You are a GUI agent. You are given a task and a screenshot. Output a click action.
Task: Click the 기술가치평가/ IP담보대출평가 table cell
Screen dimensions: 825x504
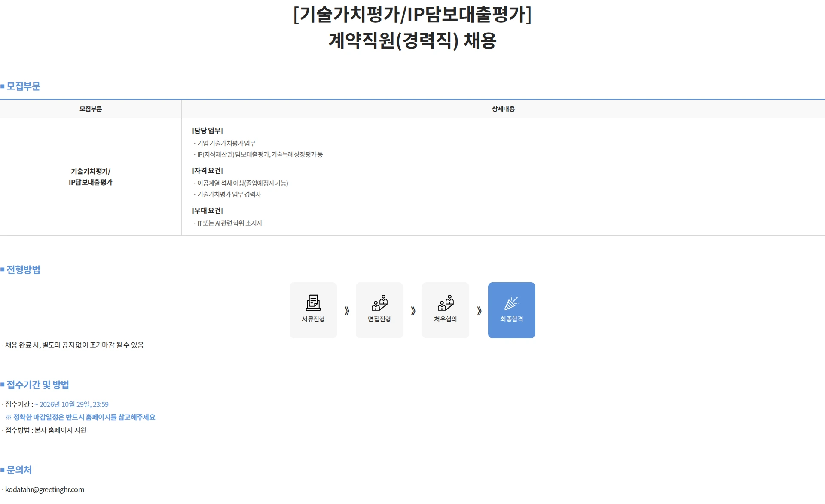point(91,177)
